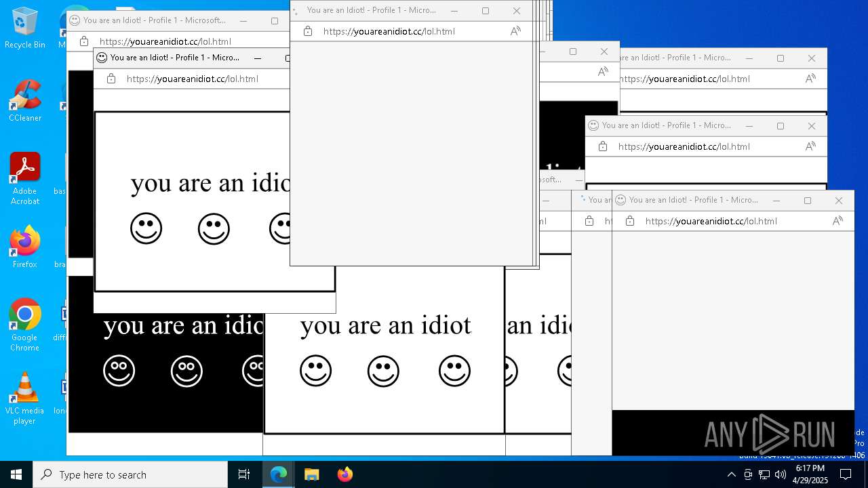Select the VLC media player desktop icon

[24, 399]
